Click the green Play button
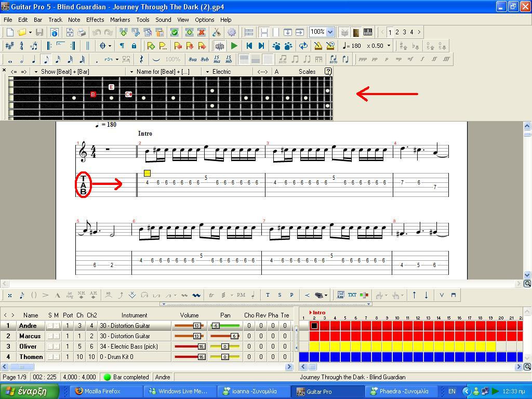Viewport: 532px width, 399px height. (x=234, y=46)
